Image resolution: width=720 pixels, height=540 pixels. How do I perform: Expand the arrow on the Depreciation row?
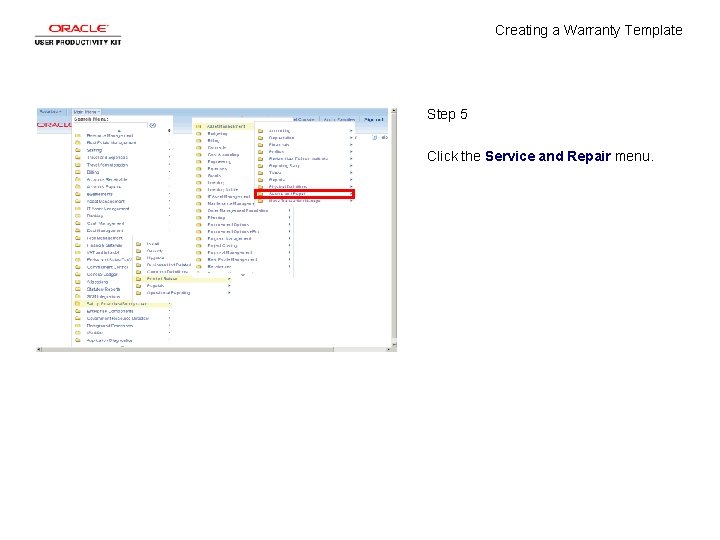[351, 138]
